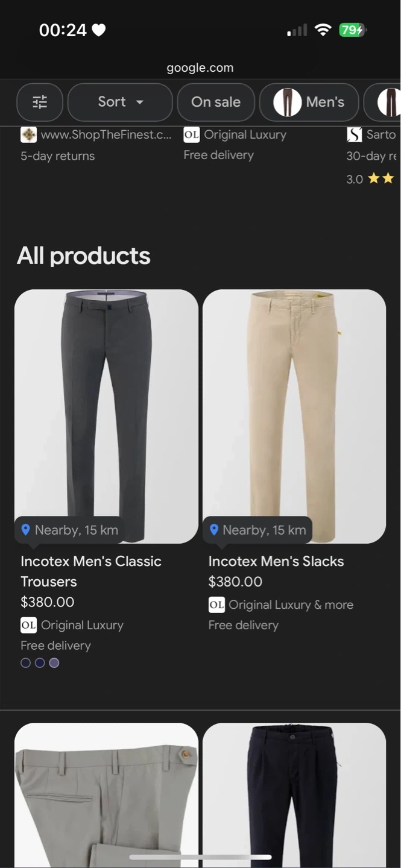
Task: Click location pin on grey trousers Nearby badge
Action: click(25, 530)
